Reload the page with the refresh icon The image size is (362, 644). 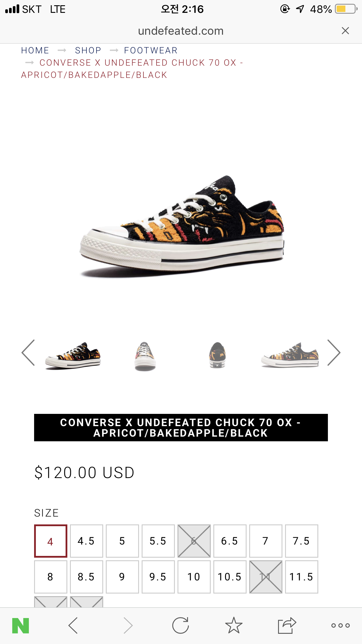[181, 626]
